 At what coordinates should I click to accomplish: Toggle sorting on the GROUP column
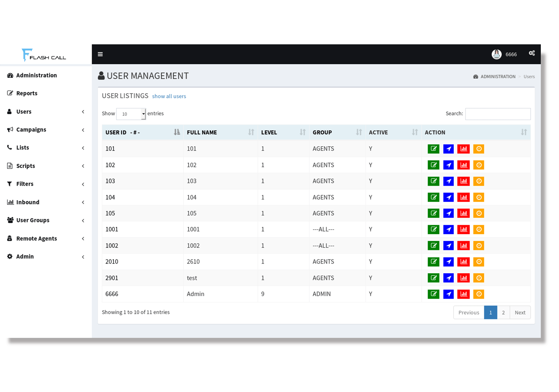[359, 132]
